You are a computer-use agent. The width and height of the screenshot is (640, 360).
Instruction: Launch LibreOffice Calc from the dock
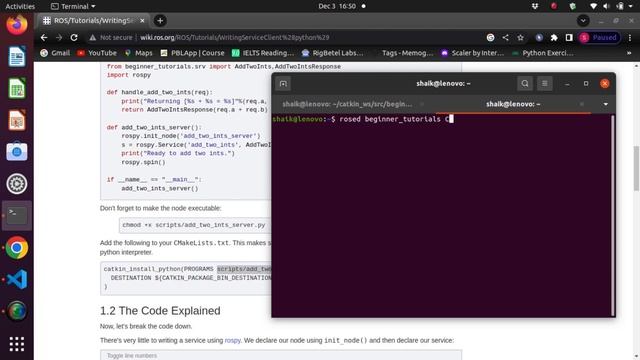click(x=17, y=88)
